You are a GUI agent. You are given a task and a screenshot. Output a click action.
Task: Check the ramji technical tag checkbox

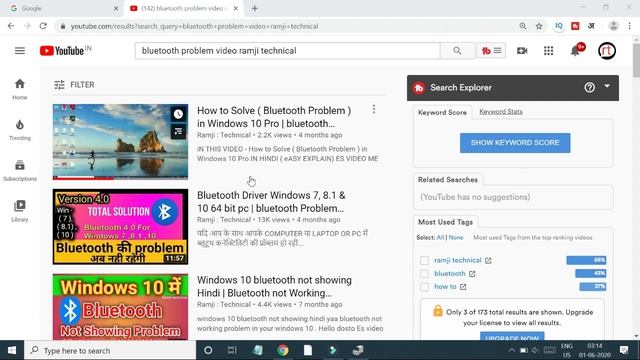pyautogui.click(x=424, y=260)
